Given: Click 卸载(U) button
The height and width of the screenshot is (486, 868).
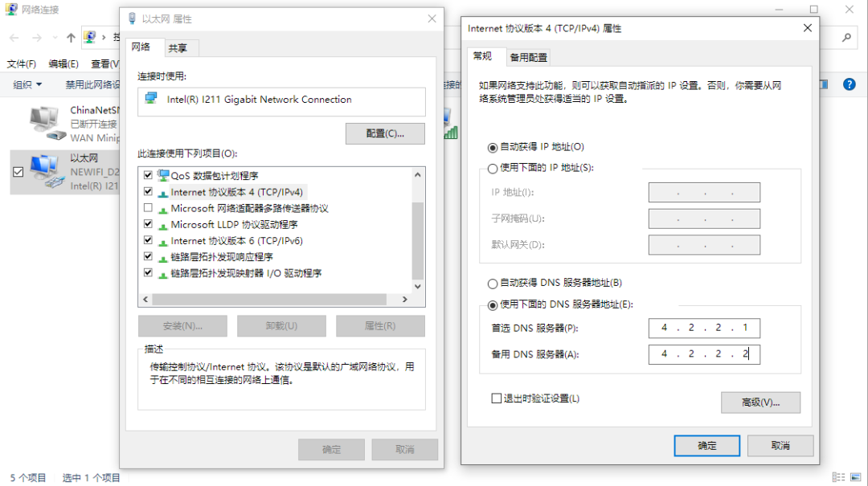Looking at the screenshot, I should [281, 326].
